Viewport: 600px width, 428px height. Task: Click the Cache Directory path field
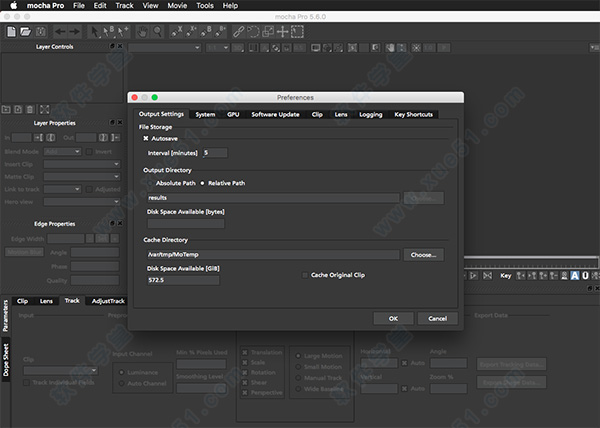click(273, 255)
